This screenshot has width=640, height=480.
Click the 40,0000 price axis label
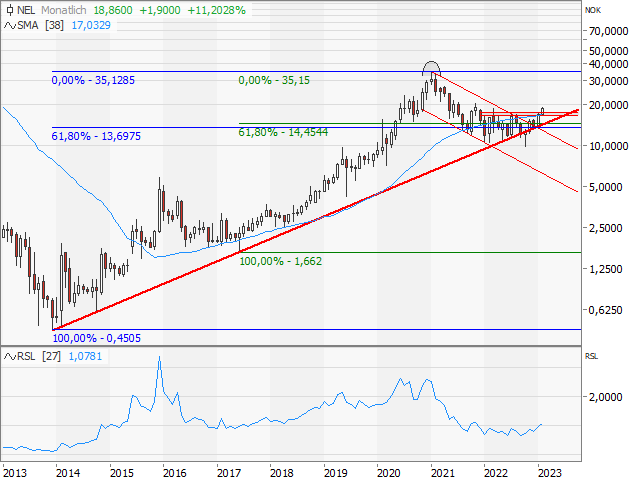click(608, 64)
